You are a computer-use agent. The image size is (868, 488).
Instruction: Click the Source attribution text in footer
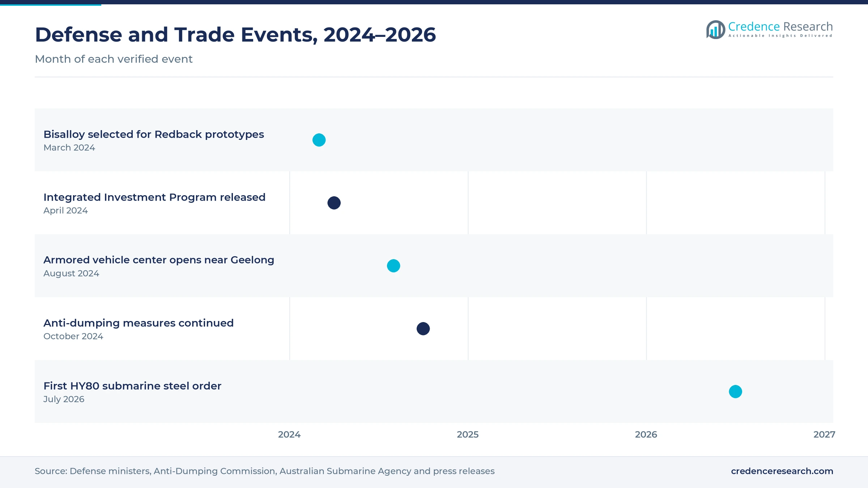[x=264, y=471]
